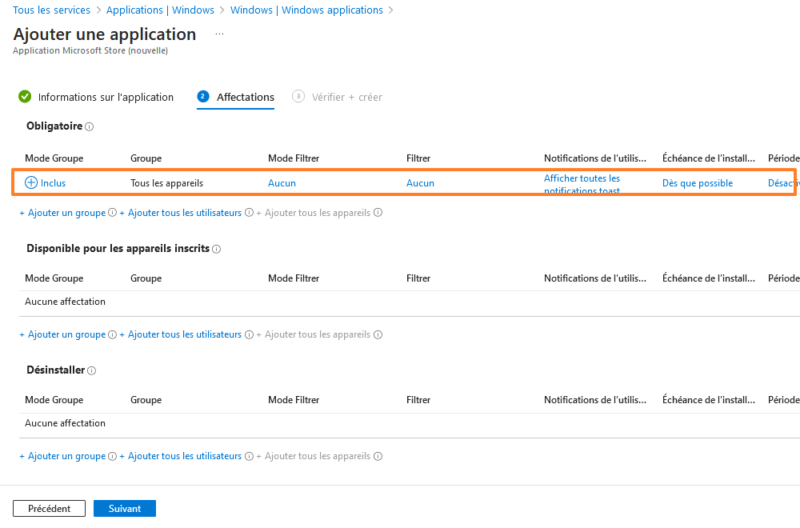Click info icon after Ajouter un groupe under Obligatoire
This screenshot has height=528, width=800.
click(x=111, y=213)
